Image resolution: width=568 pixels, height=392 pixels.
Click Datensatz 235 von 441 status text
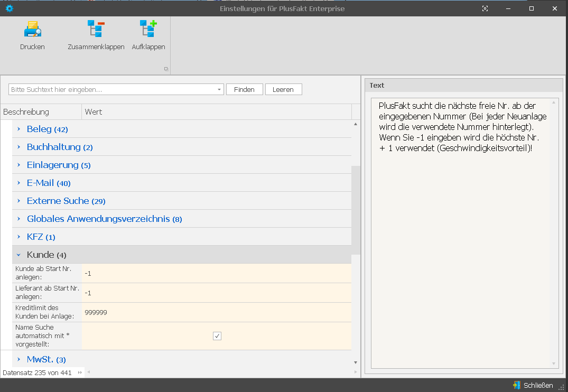tap(37, 373)
